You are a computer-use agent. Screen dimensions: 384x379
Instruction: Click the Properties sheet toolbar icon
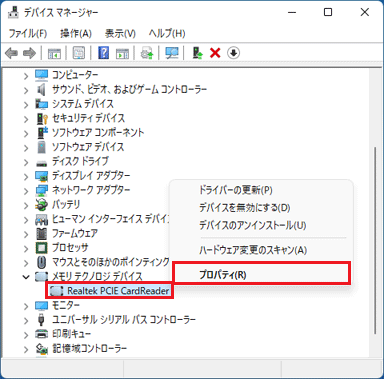point(79,53)
